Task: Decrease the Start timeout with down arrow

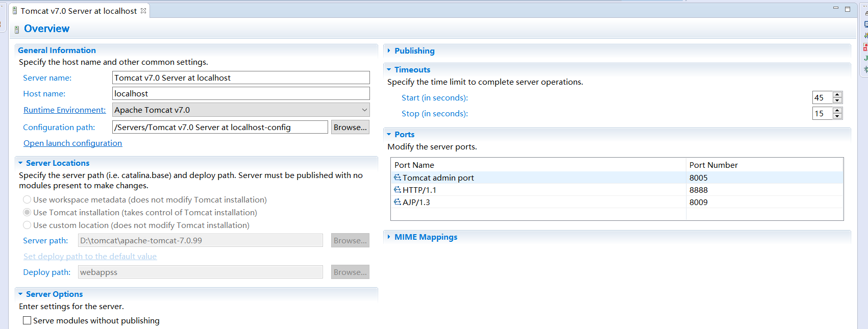Action: (837, 100)
